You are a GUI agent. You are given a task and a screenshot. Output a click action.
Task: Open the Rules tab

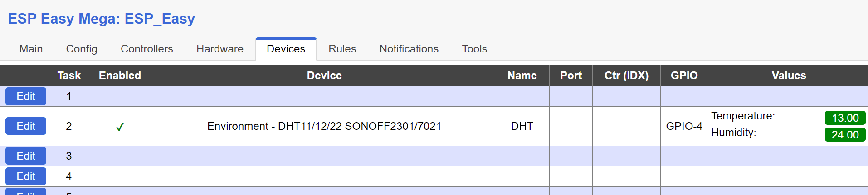tap(342, 49)
